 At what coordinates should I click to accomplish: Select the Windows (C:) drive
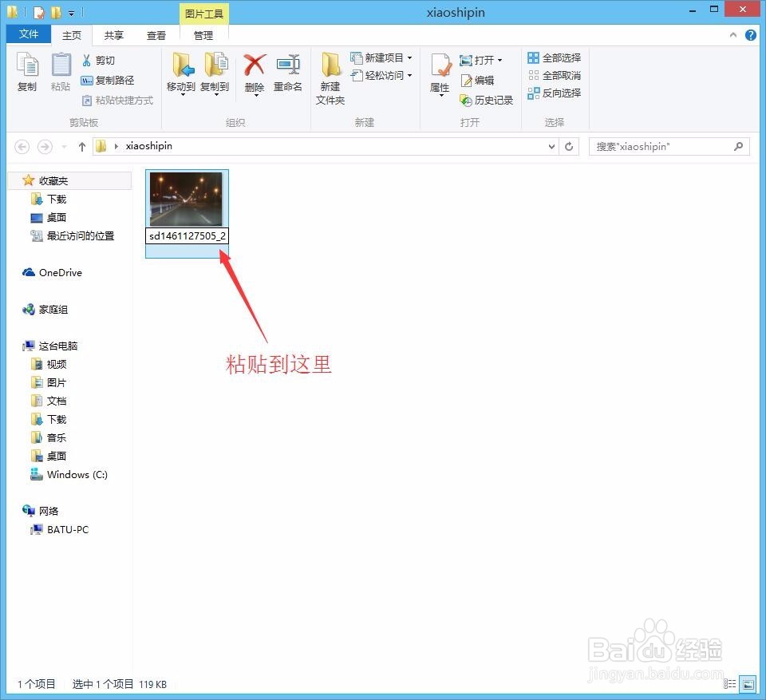point(69,475)
